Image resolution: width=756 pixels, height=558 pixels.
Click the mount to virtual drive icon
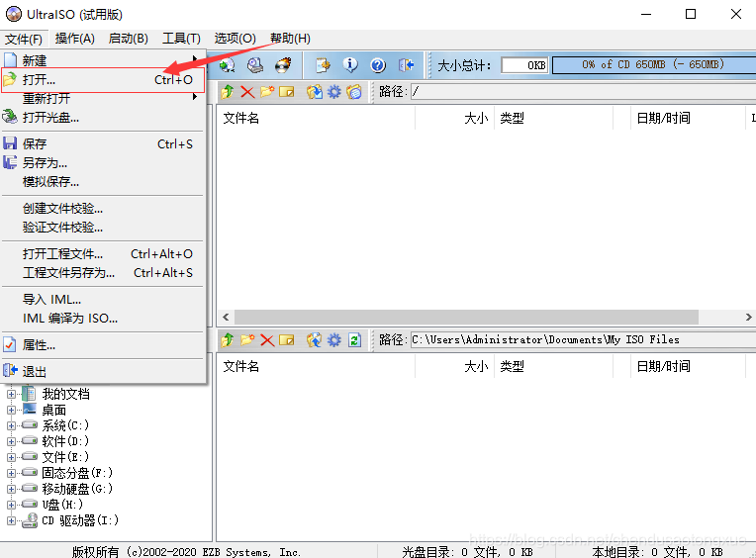(255, 65)
